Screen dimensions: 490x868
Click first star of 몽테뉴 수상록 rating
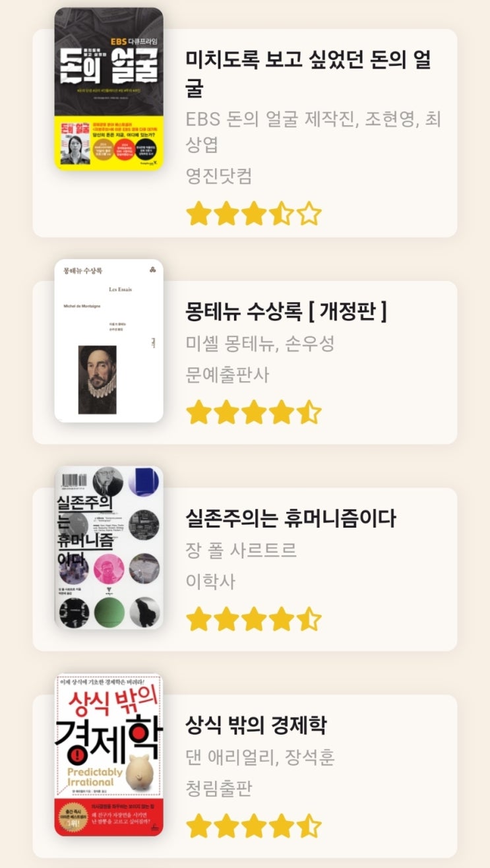[x=198, y=413]
